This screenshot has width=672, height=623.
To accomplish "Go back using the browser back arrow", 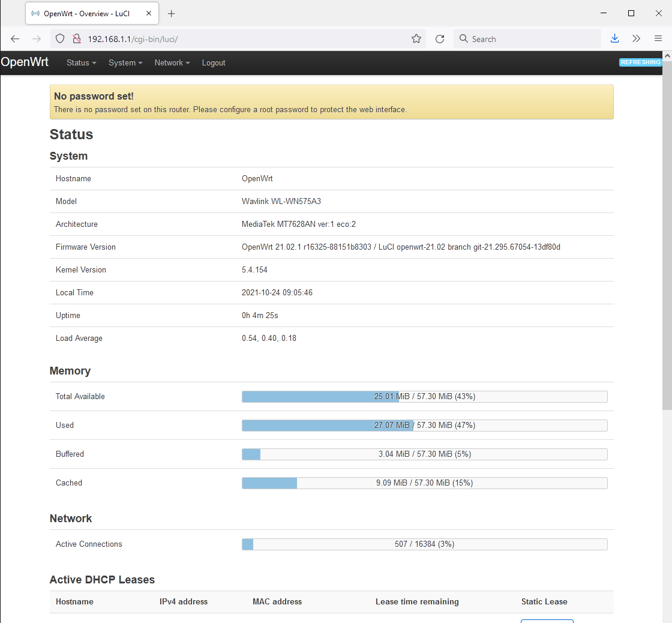I will pos(15,39).
